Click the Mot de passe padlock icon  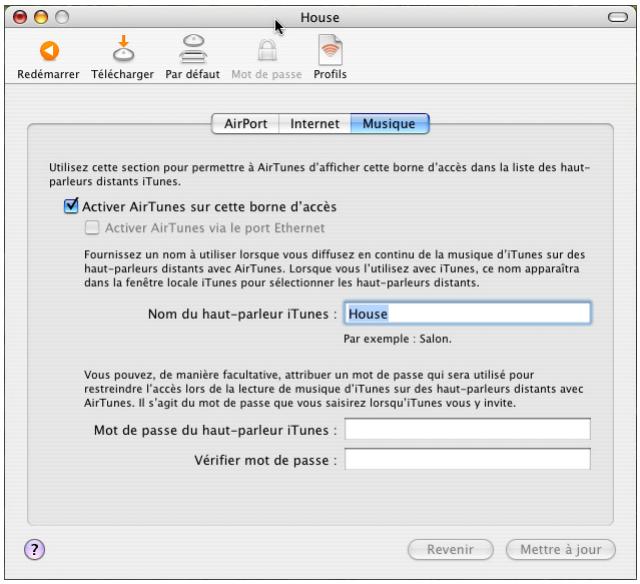pos(267,51)
